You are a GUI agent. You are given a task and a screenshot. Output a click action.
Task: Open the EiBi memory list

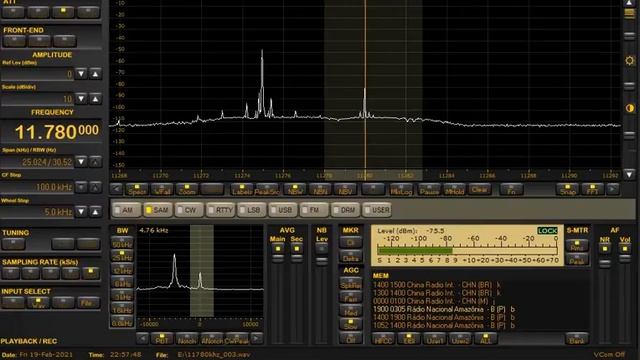(x=409, y=339)
